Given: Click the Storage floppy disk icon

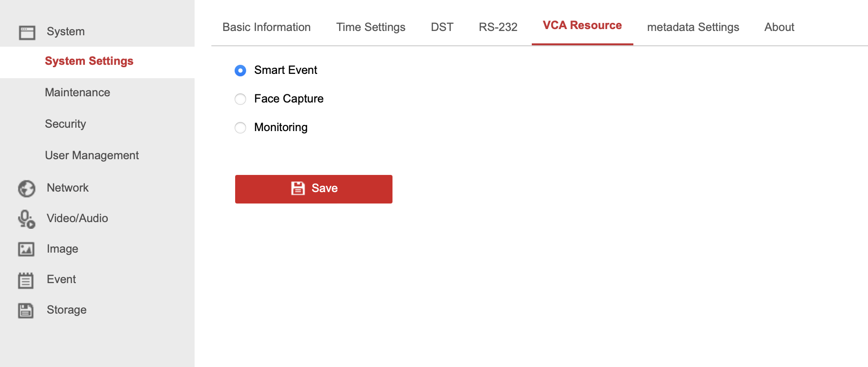Looking at the screenshot, I should (x=26, y=310).
